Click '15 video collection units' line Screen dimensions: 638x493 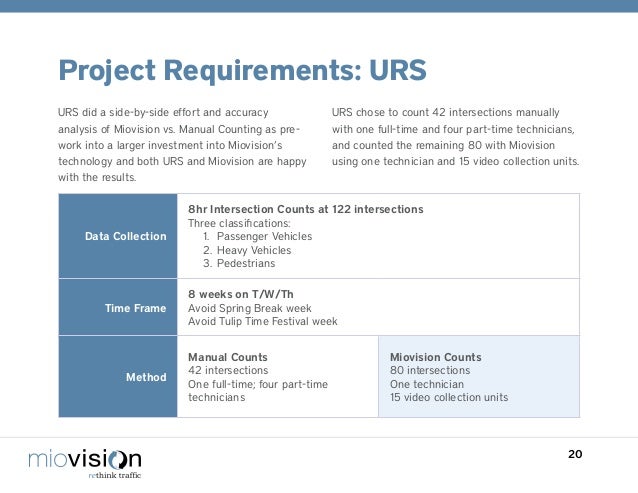click(449, 397)
